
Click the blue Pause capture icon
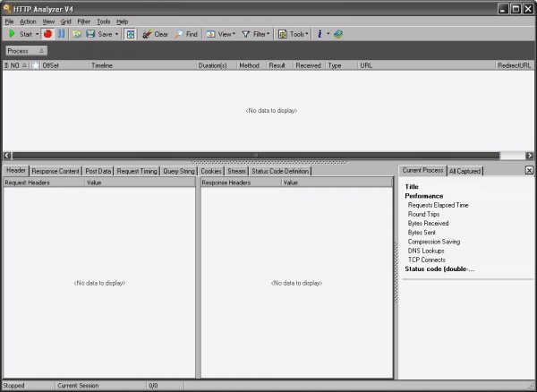pyautogui.click(x=61, y=34)
